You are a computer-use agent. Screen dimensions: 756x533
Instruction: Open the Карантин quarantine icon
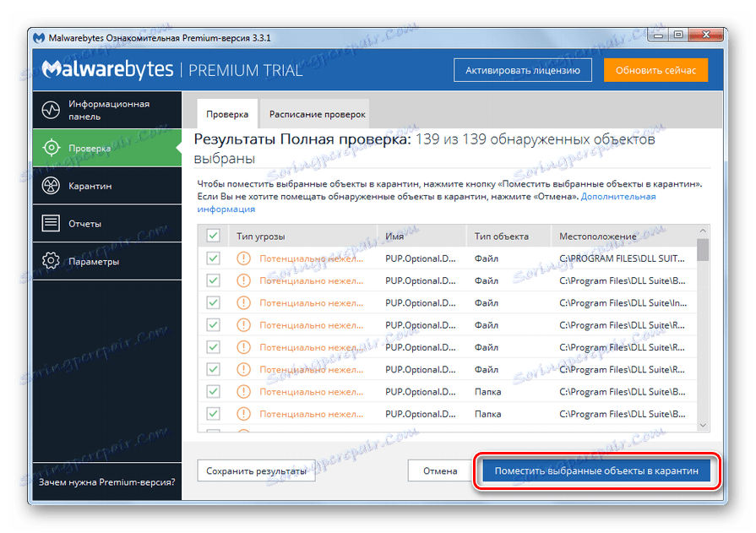(51, 186)
